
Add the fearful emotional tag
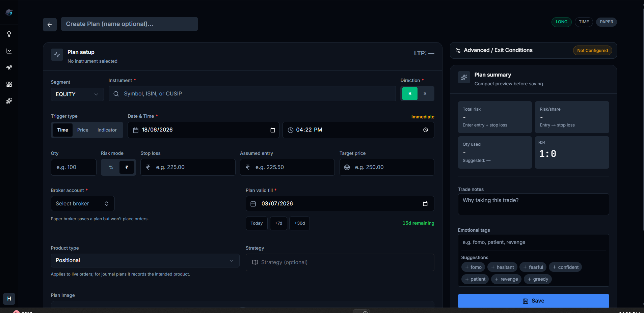(x=533, y=267)
